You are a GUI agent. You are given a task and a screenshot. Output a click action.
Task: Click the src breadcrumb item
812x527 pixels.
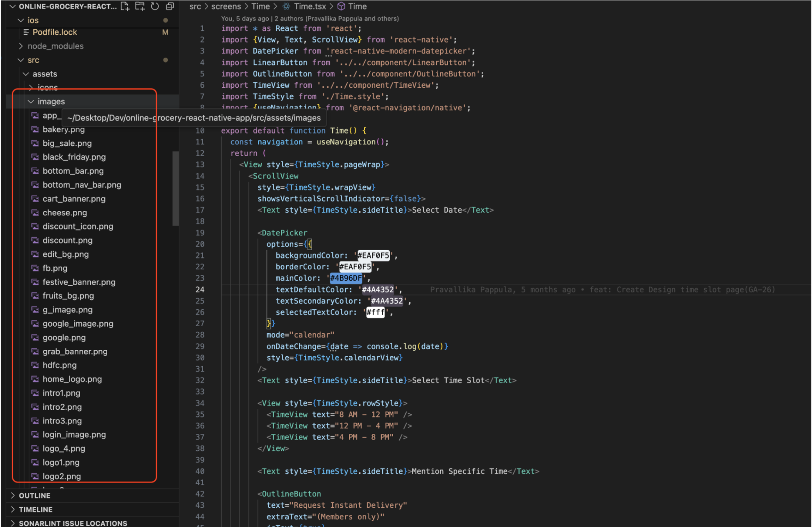tap(194, 6)
